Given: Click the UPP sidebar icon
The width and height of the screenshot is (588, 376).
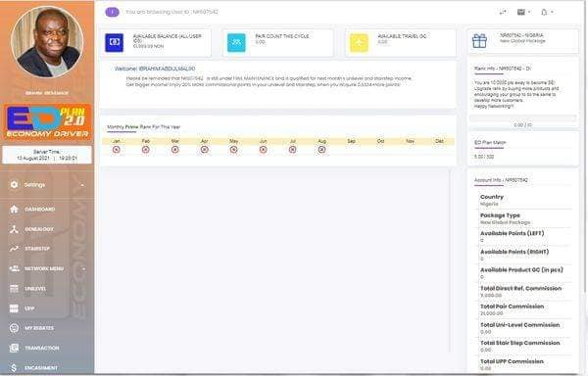Looking at the screenshot, I should pos(15,308).
